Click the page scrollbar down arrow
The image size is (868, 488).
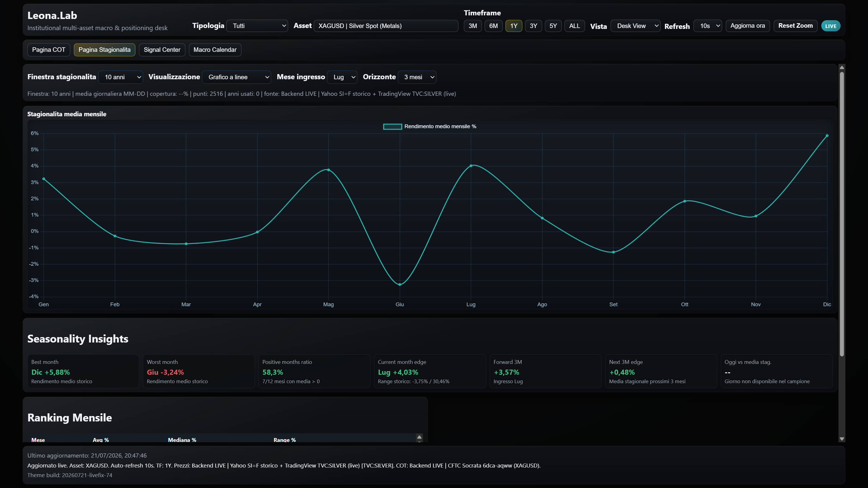(x=842, y=439)
